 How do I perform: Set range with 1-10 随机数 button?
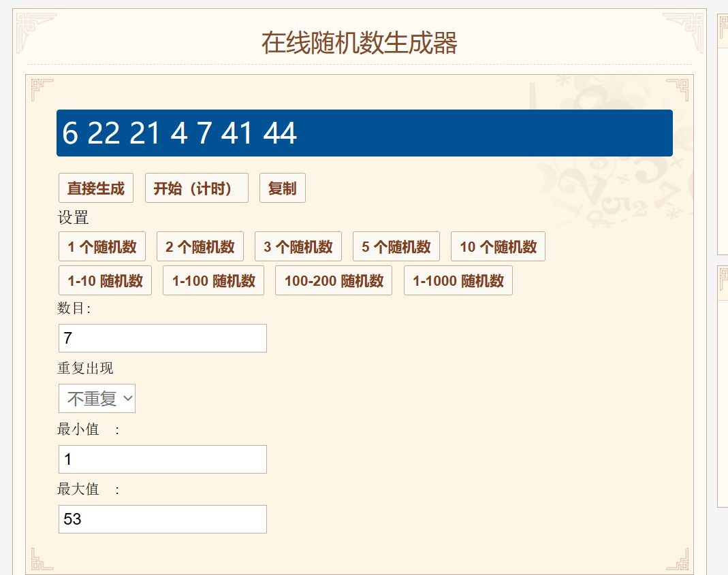[x=106, y=280]
